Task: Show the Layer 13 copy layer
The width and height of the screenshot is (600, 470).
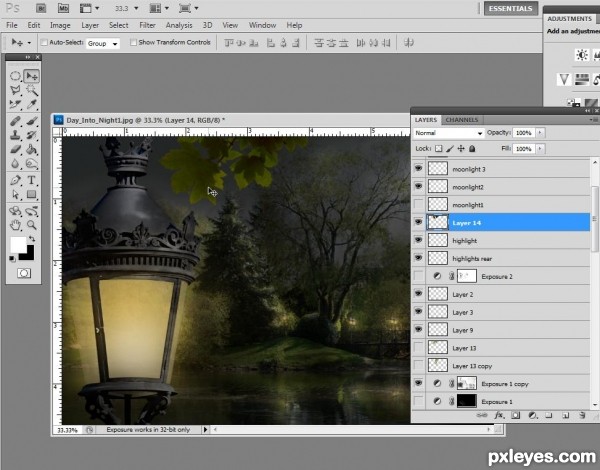Action: pyautogui.click(x=419, y=365)
